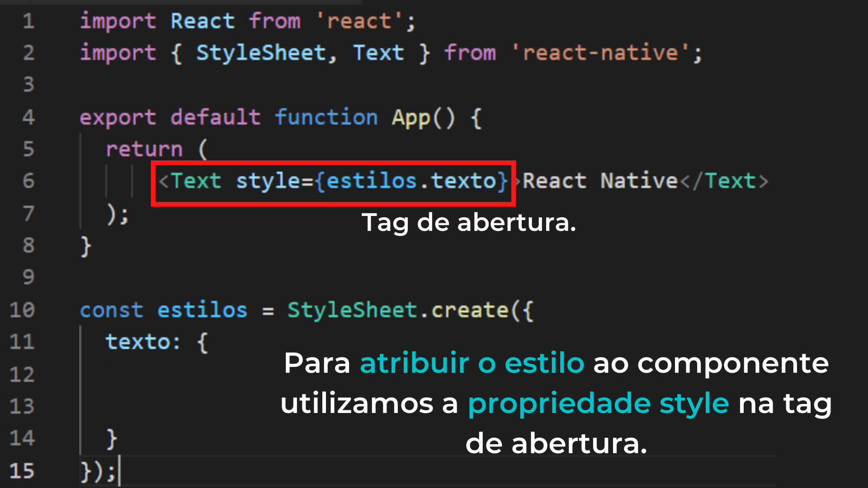
Task: Click line number 10 in the gutter
Action: click(22, 310)
